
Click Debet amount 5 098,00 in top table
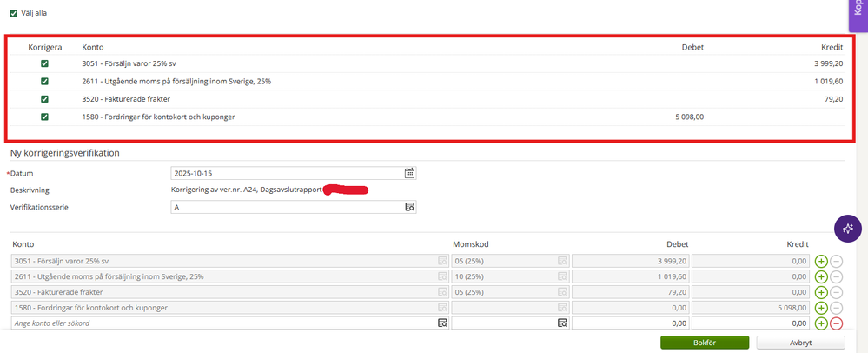tap(689, 117)
